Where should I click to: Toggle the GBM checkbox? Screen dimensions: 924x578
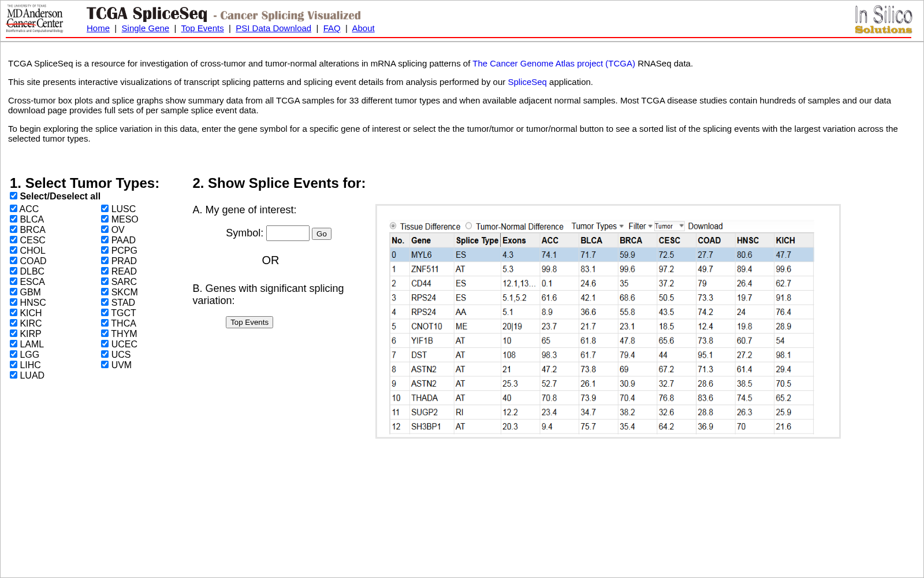(x=13, y=292)
